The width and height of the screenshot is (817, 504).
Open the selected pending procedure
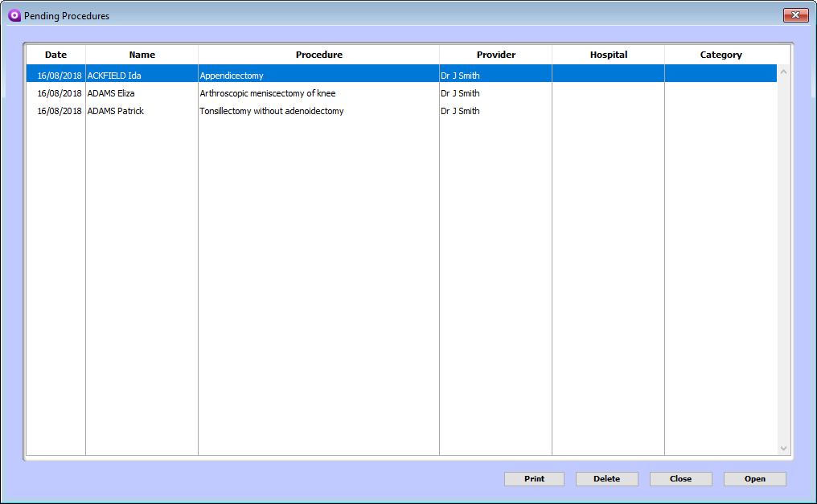[x=754, y=478]
